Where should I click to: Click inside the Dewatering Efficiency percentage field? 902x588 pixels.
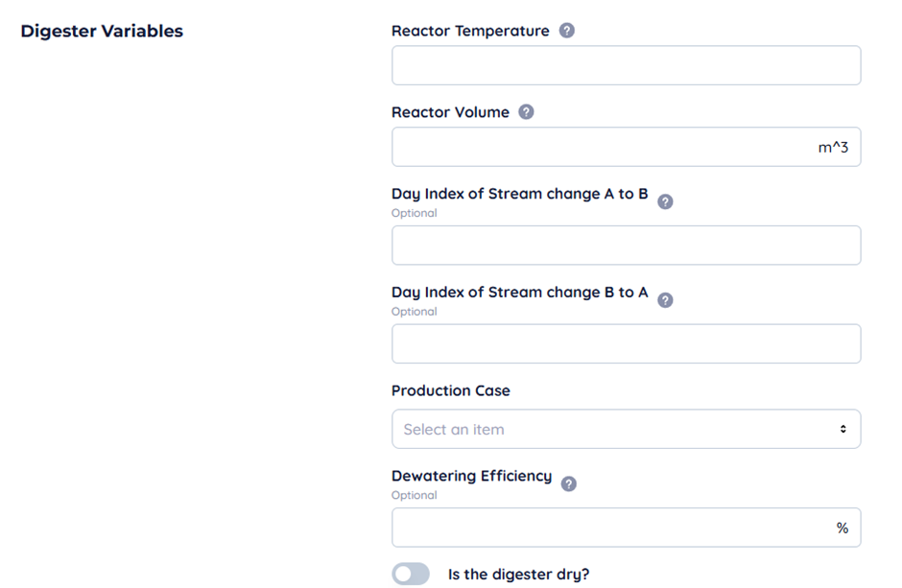(x=626, y=527)
